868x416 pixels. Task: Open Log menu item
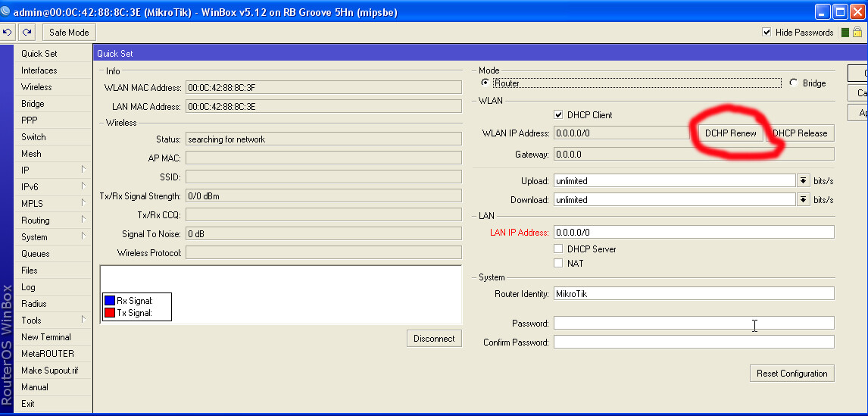52,287
